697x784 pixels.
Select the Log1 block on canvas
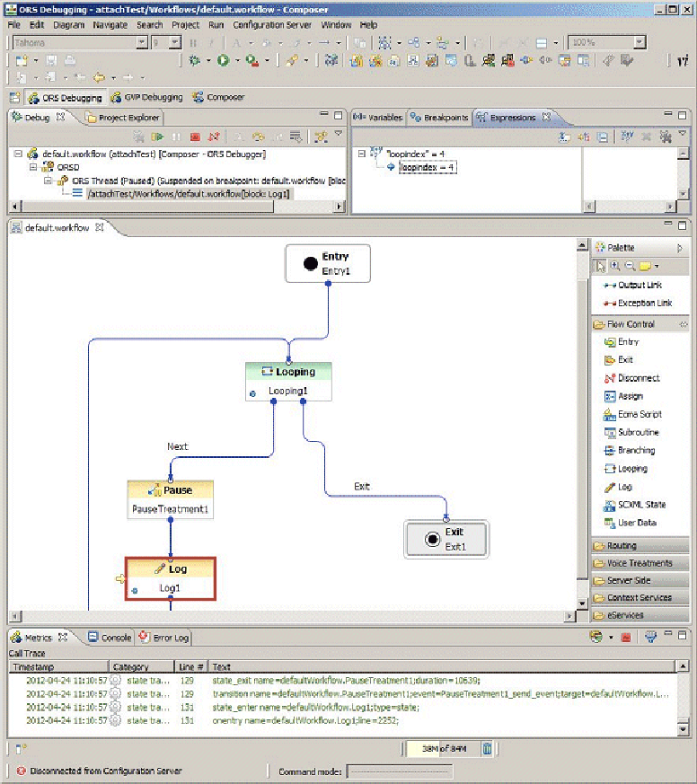(171, 578)
